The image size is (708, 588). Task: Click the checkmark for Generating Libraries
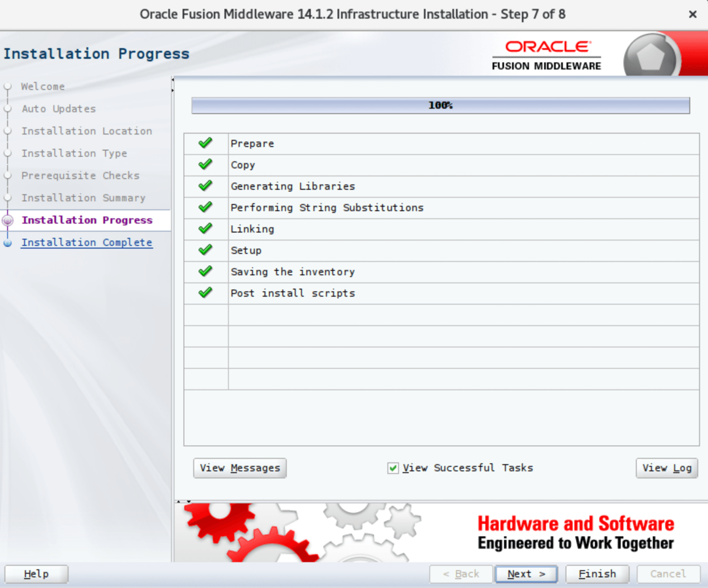tap(205, 186)
